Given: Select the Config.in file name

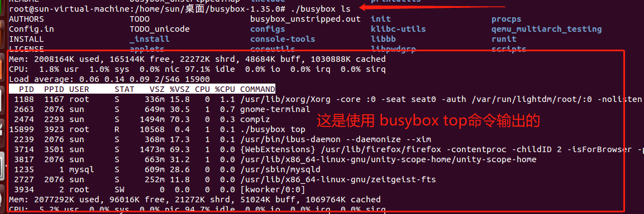Looking at the screenshot, I should click(x=31, y=29).
